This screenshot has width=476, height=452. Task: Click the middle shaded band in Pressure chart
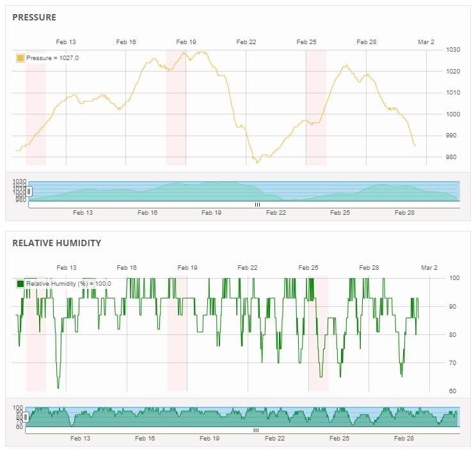click(x=176, y=107)
